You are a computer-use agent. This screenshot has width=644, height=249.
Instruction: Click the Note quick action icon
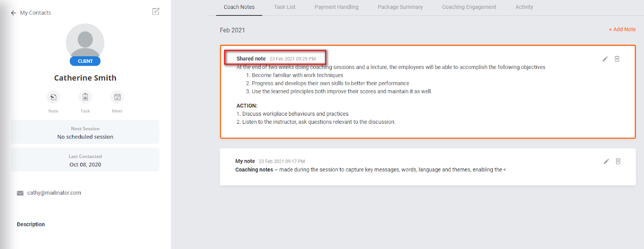(x=53, y=97)
